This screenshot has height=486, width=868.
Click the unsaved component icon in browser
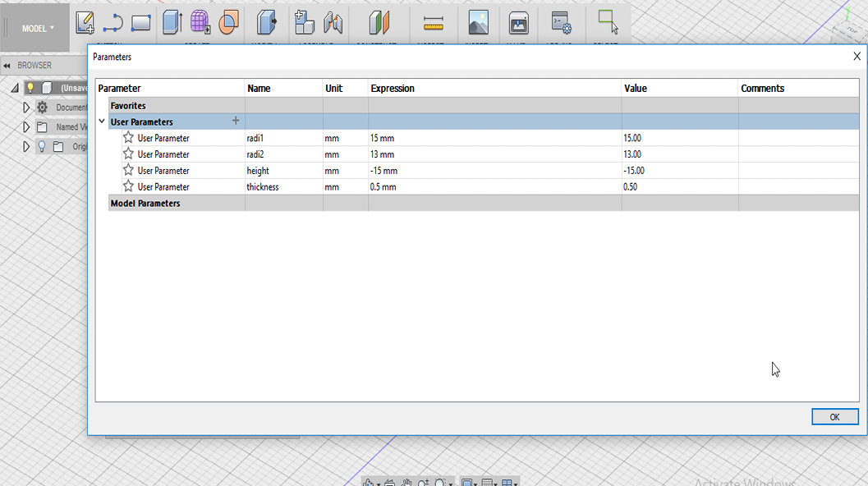48,88
